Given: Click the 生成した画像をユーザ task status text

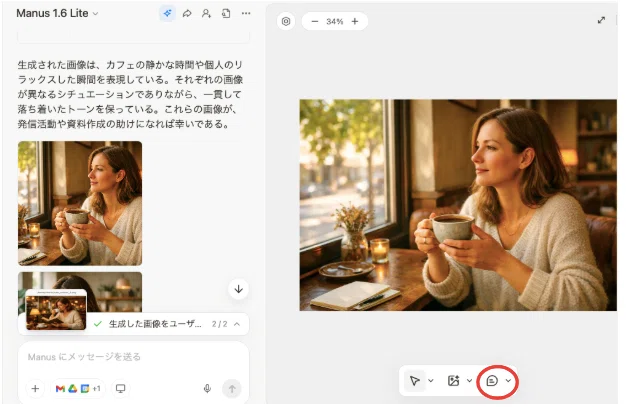Looking at the screenshot, I should (x=155, y=324).
